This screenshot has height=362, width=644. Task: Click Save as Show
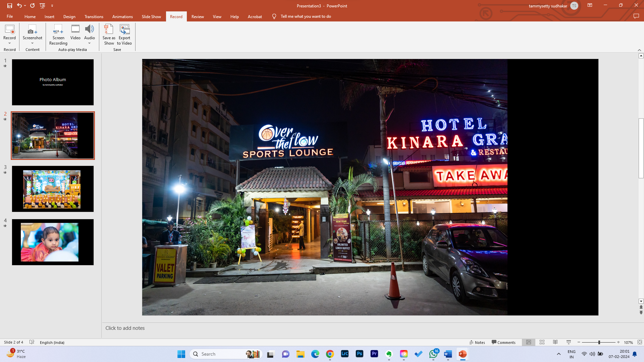point(109,35)
